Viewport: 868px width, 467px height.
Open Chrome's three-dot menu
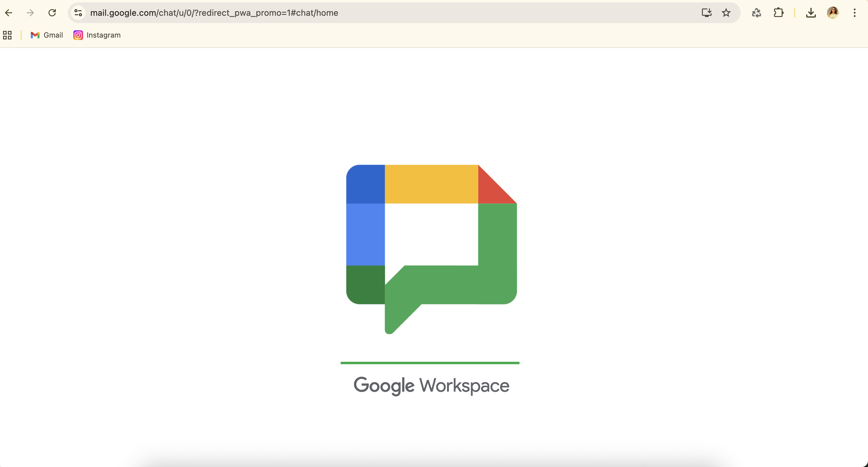(x=855, y=13)
